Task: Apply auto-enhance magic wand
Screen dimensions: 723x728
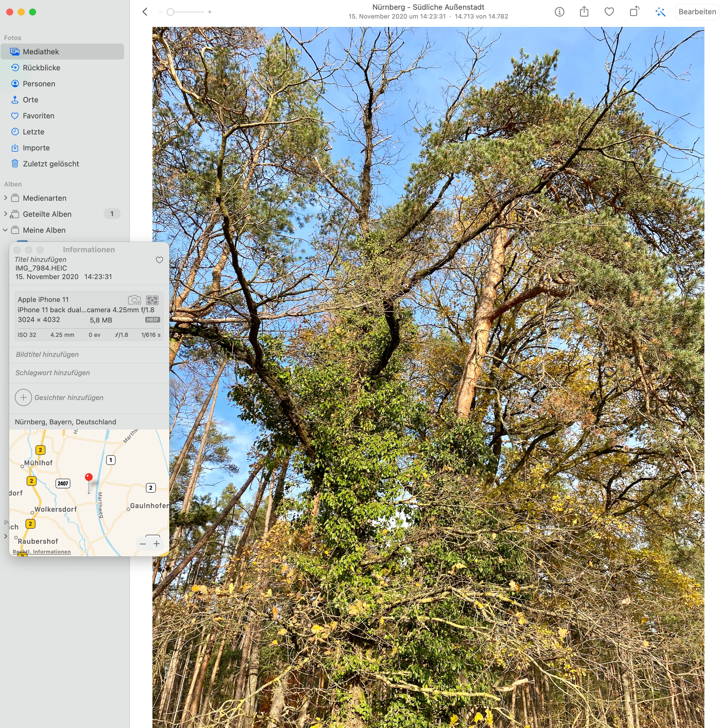Action: 660,12
